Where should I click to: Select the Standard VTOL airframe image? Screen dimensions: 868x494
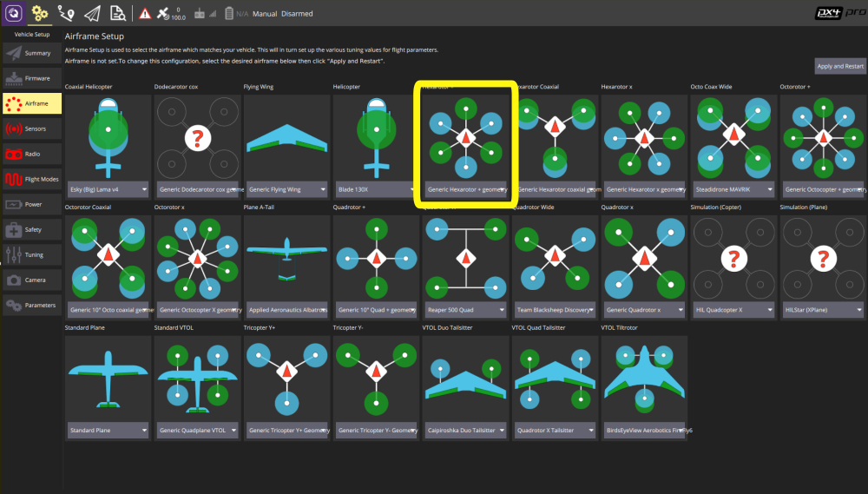198,379
